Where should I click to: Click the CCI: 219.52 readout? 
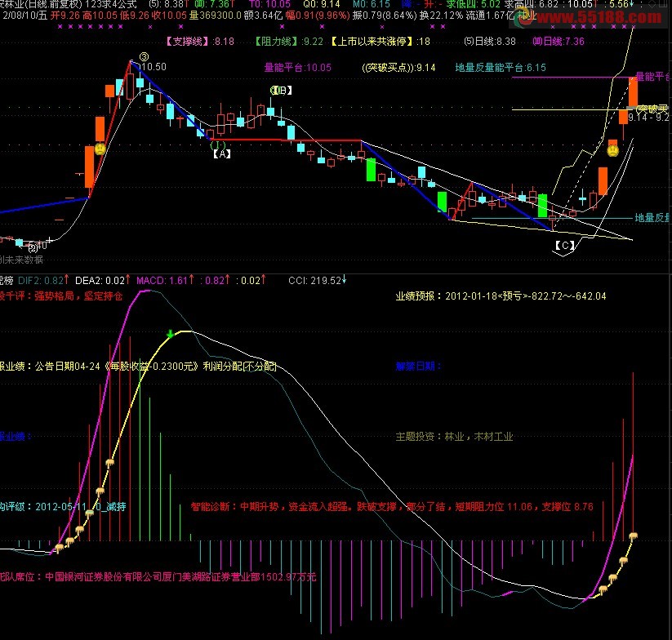[318, 281]
